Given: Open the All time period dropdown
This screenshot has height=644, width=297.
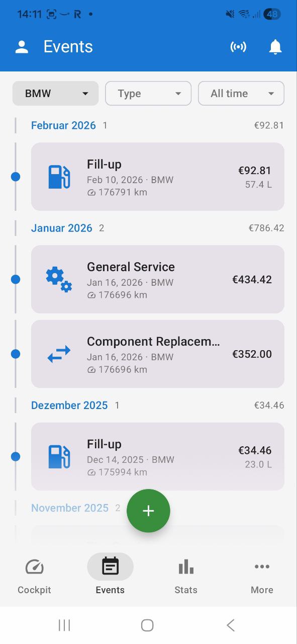Looking at the screenshot, I should 241,93.
